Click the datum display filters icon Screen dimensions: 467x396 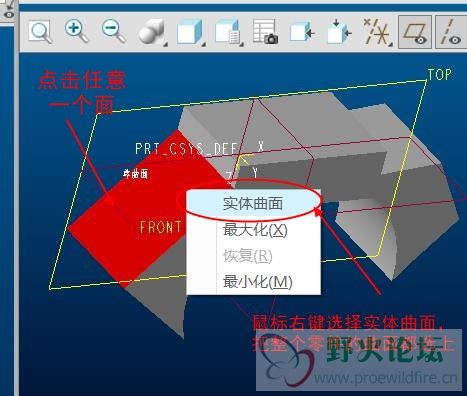click(377, 32)
